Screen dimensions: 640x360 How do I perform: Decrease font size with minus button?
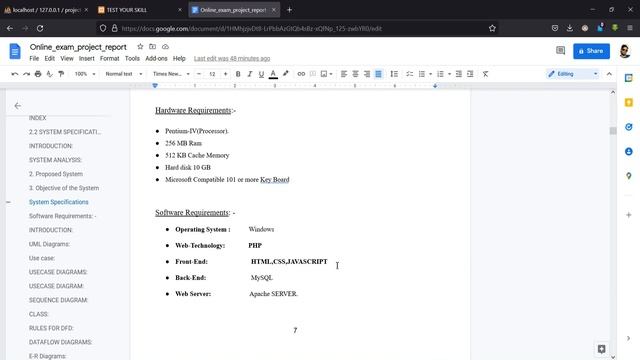(x=199, y=74)
